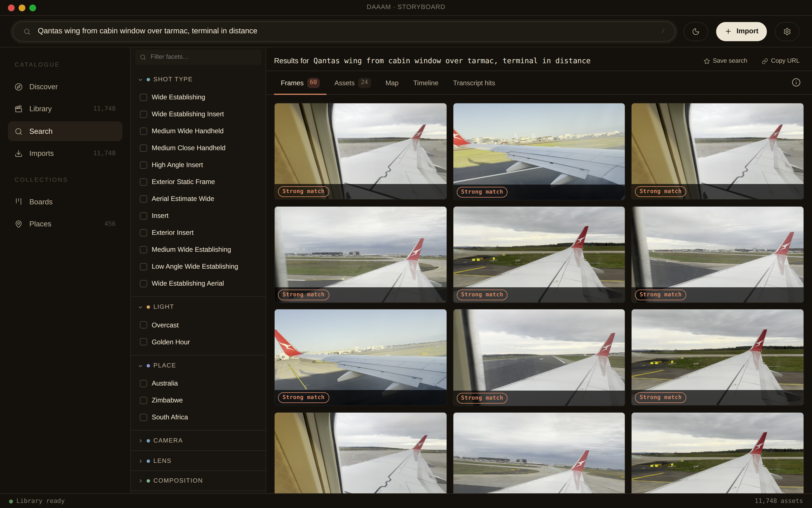Click the Search sidebar magnifier icon
The height and width of the screenshot is (508, 812).
click(18, 131)
